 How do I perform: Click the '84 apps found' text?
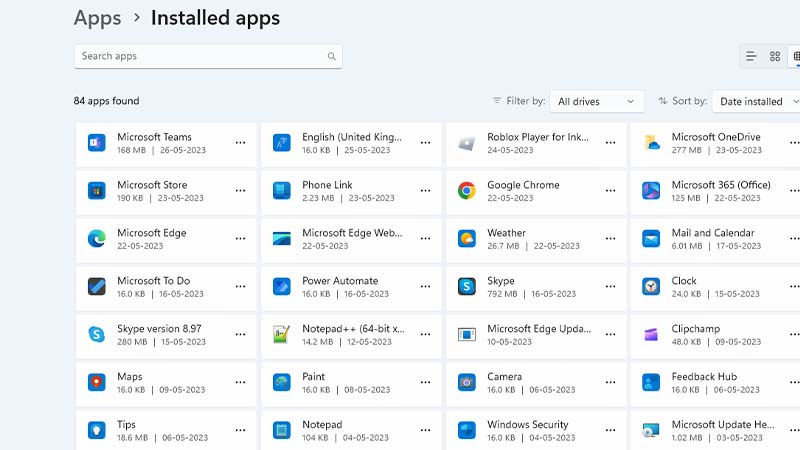pyautogui.click(x=106, y=101)
